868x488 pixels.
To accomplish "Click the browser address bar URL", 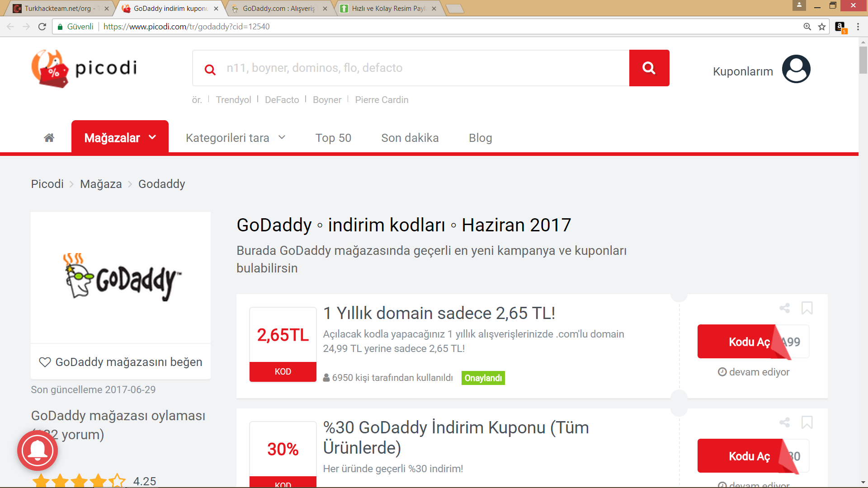I will 186,27.
